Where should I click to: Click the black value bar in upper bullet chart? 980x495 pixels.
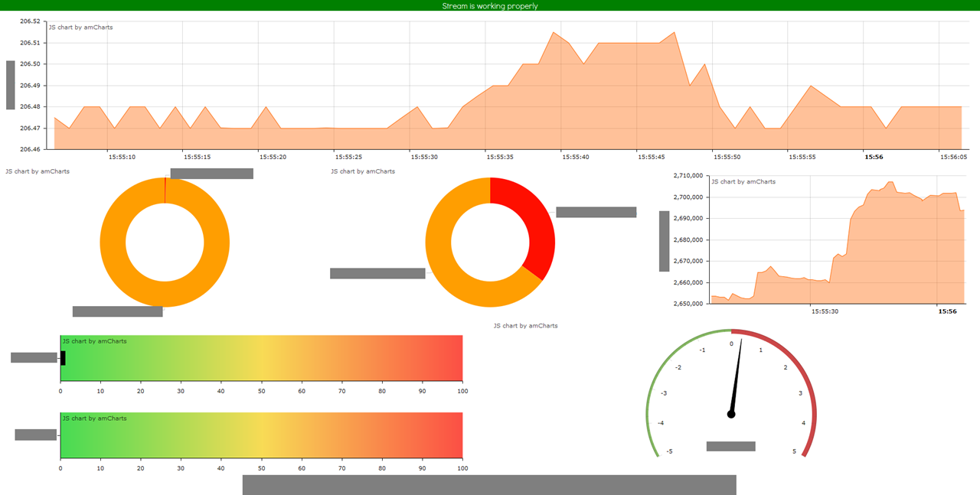[63, 357]
